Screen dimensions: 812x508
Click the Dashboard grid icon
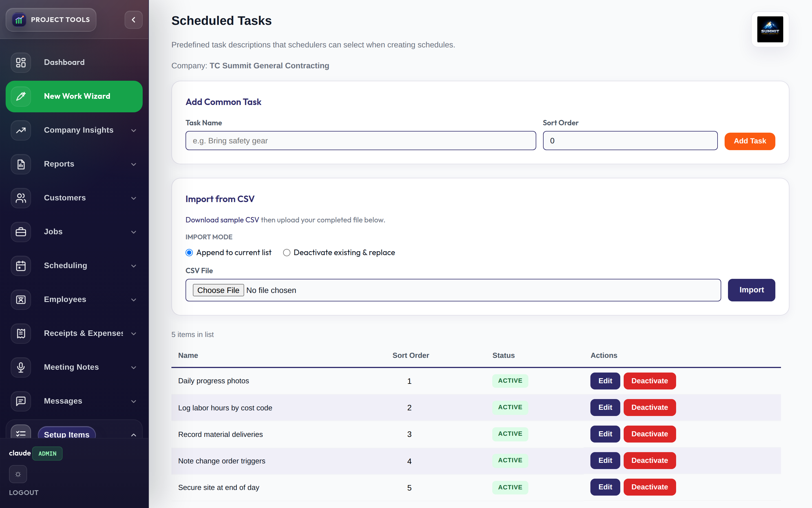pyautogui.click(x=21, y=62)
